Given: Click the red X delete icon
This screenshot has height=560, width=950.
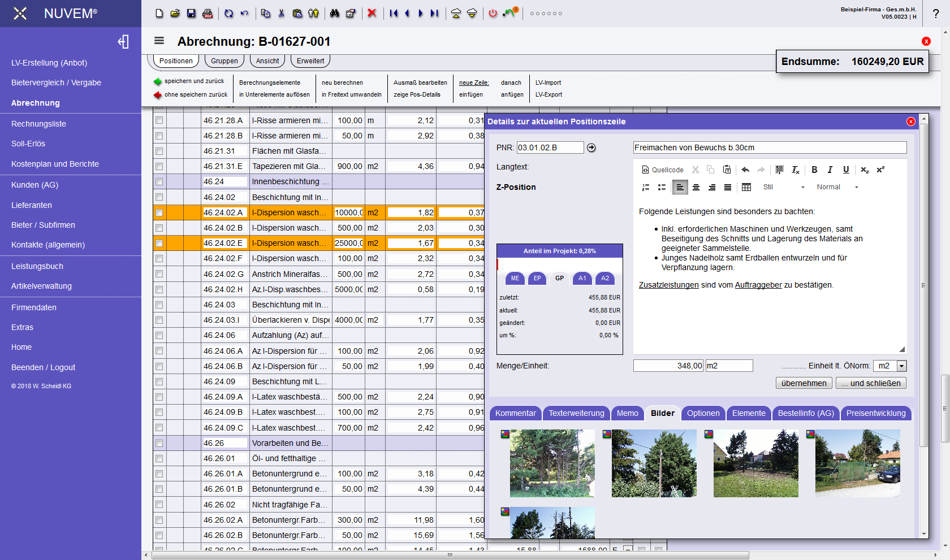Looking at the screenshot, I should 372,13.
